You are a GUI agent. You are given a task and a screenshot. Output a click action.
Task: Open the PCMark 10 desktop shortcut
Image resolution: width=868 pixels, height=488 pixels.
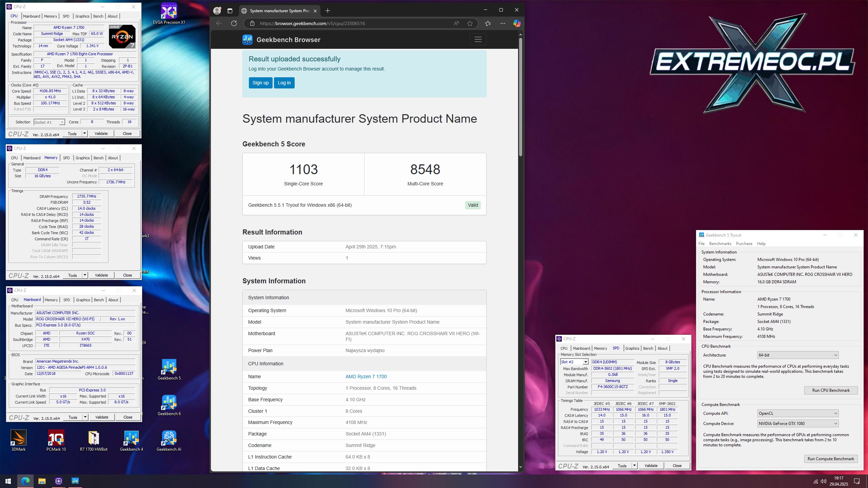tap(56, 441)
